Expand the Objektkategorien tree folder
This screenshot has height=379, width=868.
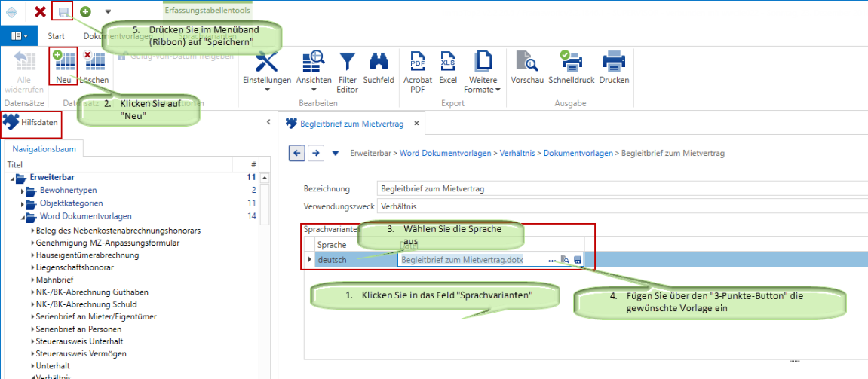pyautogui.click(x=23, y=203)
